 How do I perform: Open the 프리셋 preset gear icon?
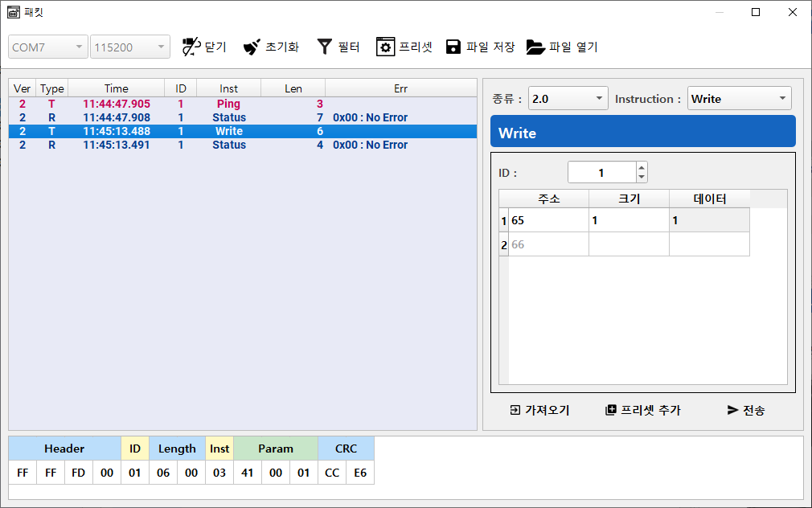(385, 47)
